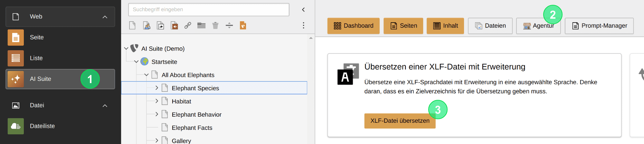Select the external link page type icon
This screenshot has width=644, height=144.
188,25
